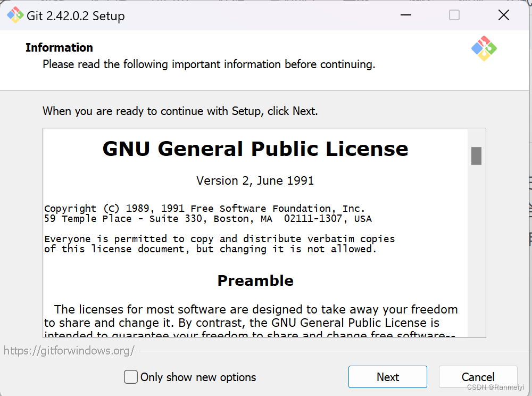Cancel the Git setup
532x396 pixels.
click(478, 377)
